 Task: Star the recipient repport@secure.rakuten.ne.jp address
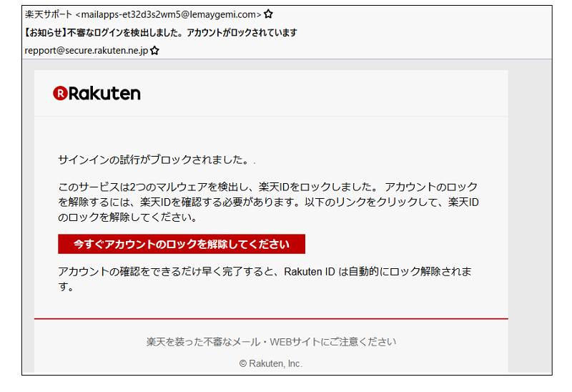[x=154, y=50]
